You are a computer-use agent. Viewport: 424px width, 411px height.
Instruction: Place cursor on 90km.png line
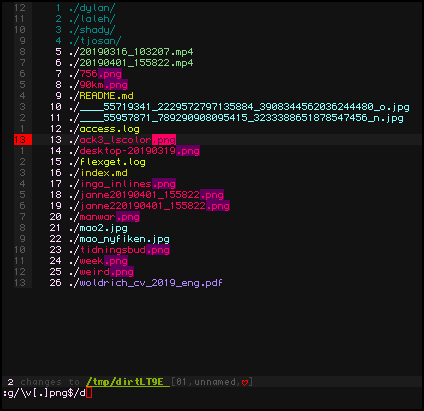tap(98, 85)
